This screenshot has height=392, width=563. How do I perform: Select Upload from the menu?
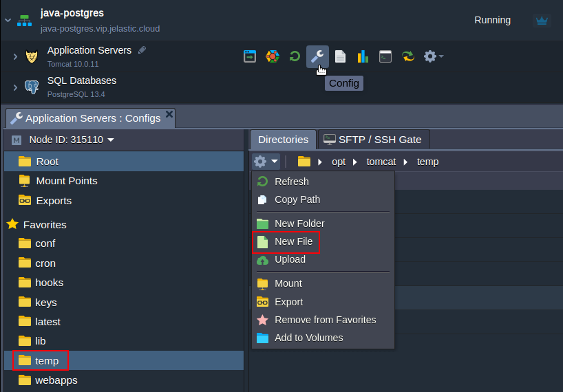pyautogui.click(x=323, y=259)
